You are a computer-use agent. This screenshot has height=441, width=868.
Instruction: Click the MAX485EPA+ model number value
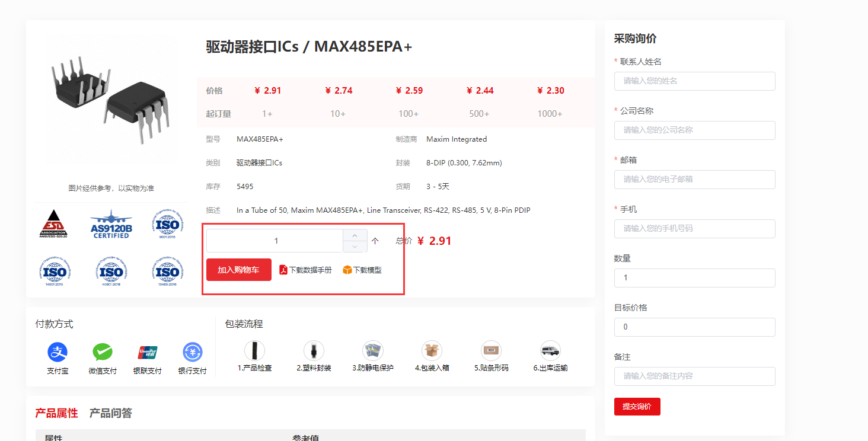click(260, 139)
